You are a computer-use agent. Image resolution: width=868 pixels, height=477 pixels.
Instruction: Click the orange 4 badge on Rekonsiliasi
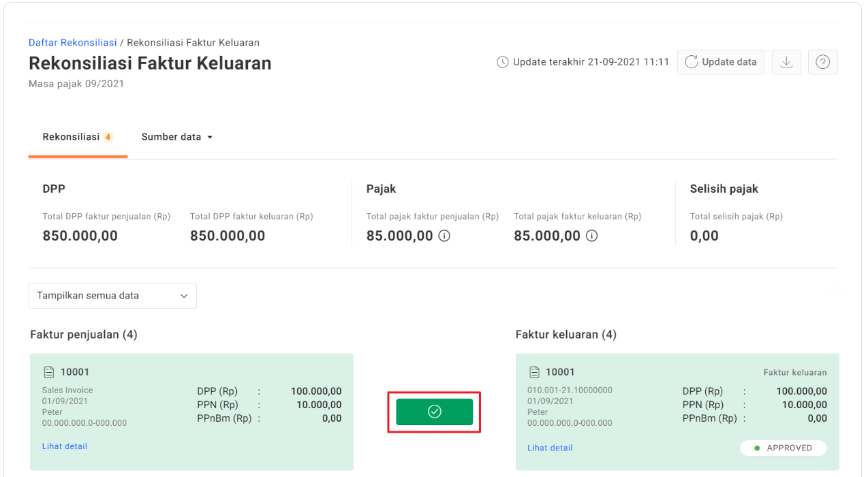108,137
